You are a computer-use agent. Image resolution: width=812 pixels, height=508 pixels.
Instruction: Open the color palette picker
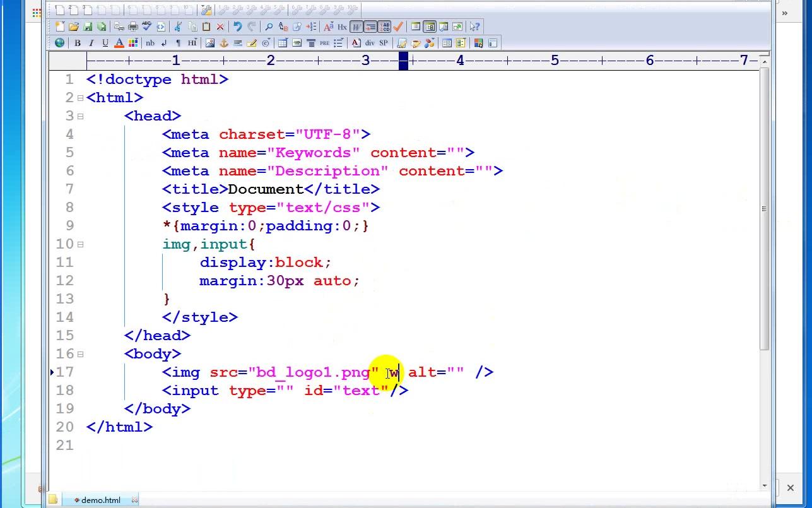tap(133, 43)
